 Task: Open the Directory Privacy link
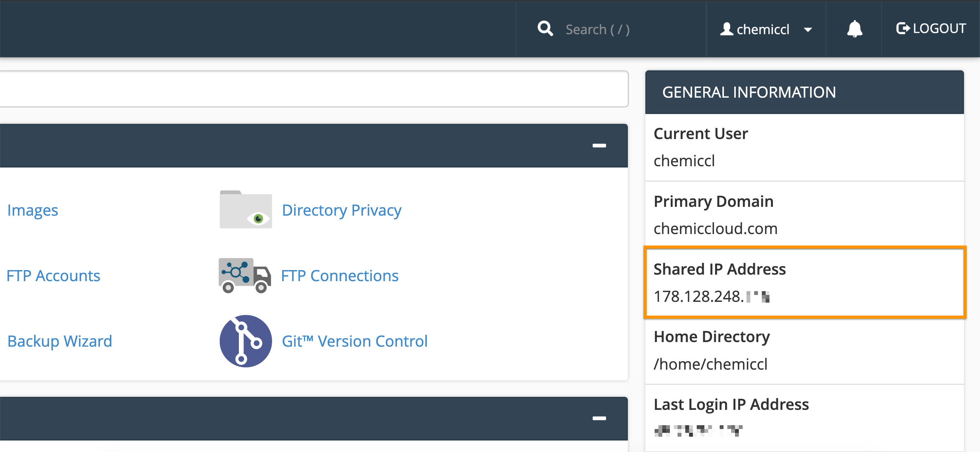pyautogui.click(x=341, y=210)
